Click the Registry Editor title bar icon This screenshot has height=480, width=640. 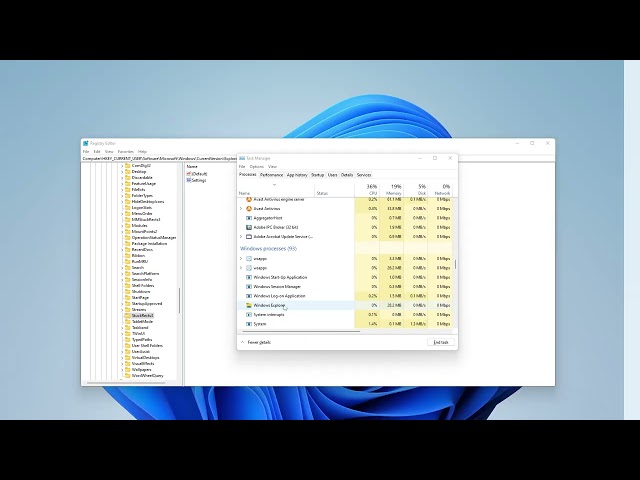pyautogui.click(x=86, y=143)
